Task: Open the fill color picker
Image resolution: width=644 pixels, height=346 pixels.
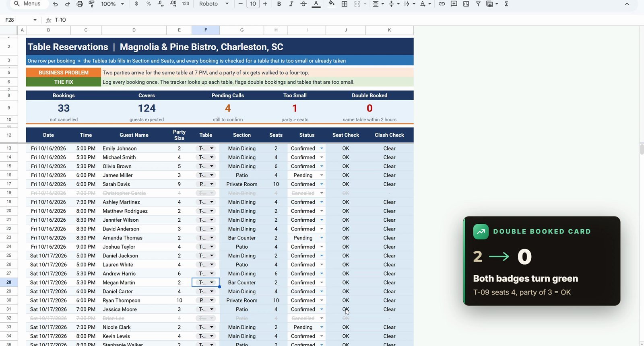Action: [x=332, y=4]
